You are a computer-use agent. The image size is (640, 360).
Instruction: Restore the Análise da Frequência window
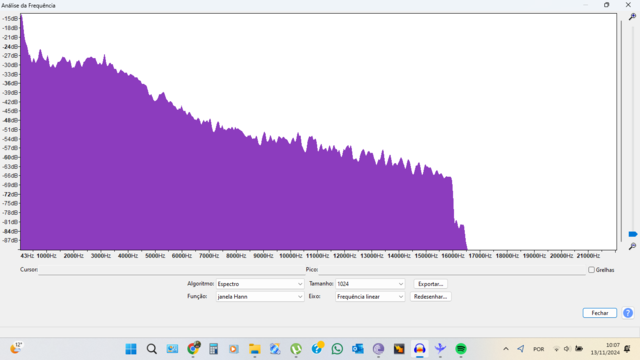point(607,5)
